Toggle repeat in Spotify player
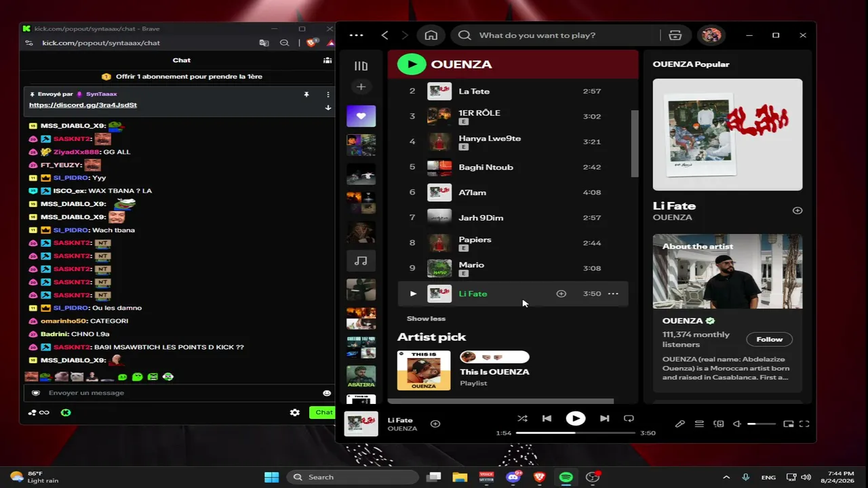Image resolution: width=868 pixels, height=488 pixels. (629, 419)
